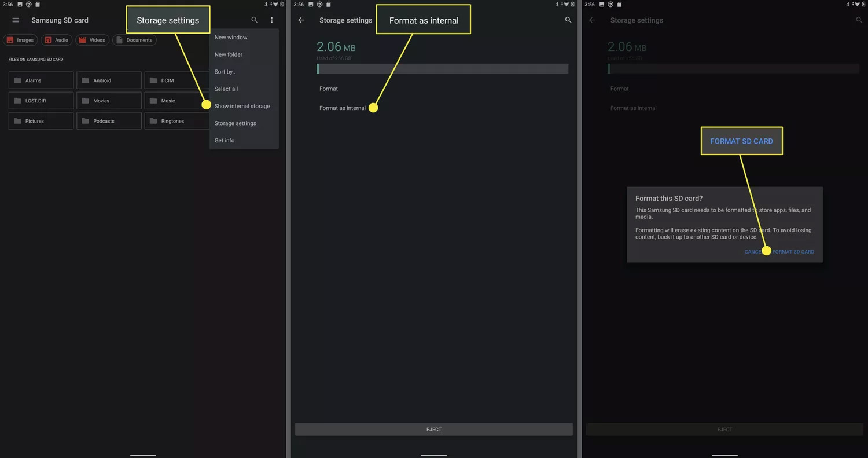
Task: Click the search icon on Storage settings screen
Action: point(568,20)
